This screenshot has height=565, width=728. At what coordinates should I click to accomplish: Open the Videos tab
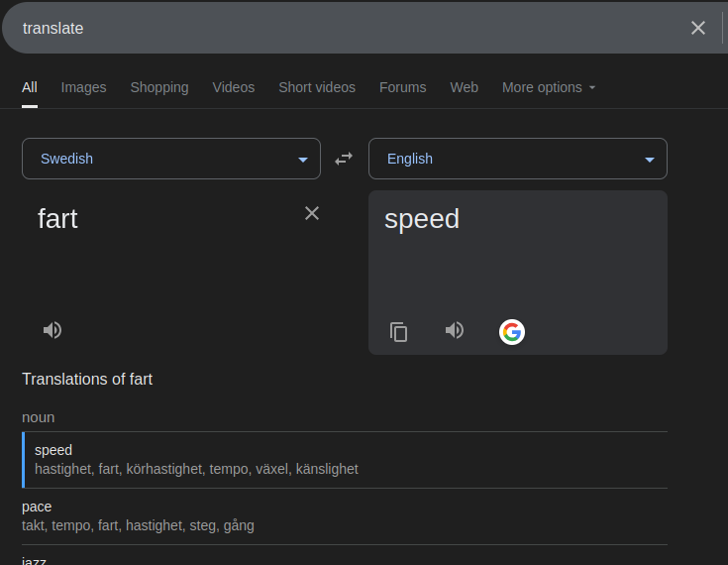click(x=234, y=87)
